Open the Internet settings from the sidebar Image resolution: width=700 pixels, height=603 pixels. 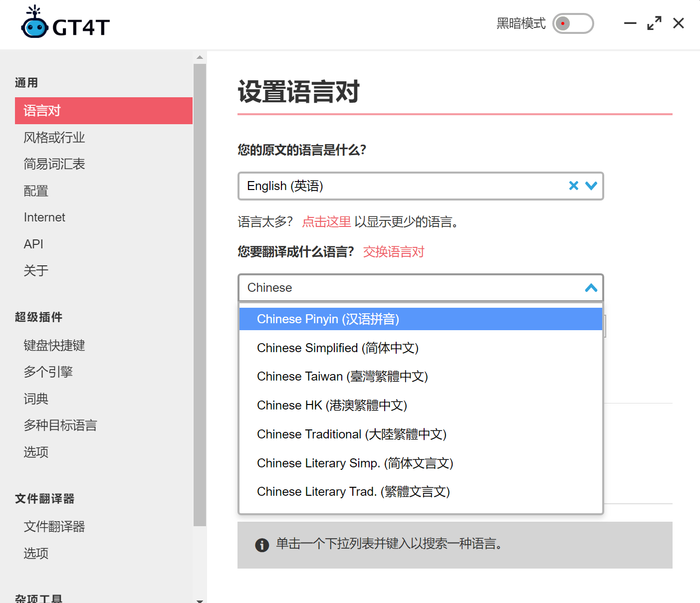(x=44, y=217)
